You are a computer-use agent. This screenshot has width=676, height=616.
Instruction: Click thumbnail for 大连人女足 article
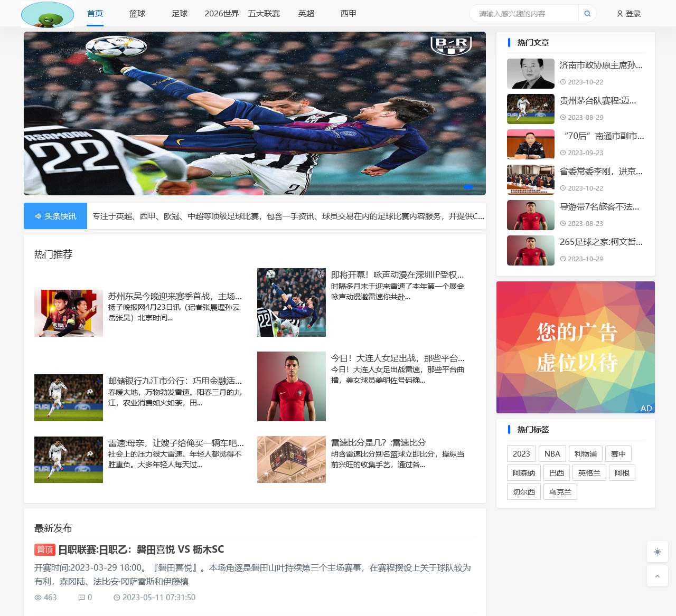click(x=292, y=386)
